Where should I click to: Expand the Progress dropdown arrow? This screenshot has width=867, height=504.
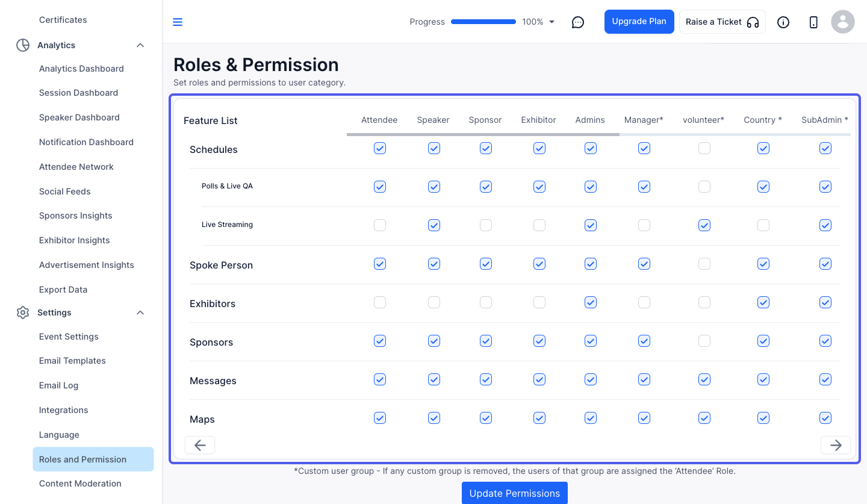tap(552, 22)
